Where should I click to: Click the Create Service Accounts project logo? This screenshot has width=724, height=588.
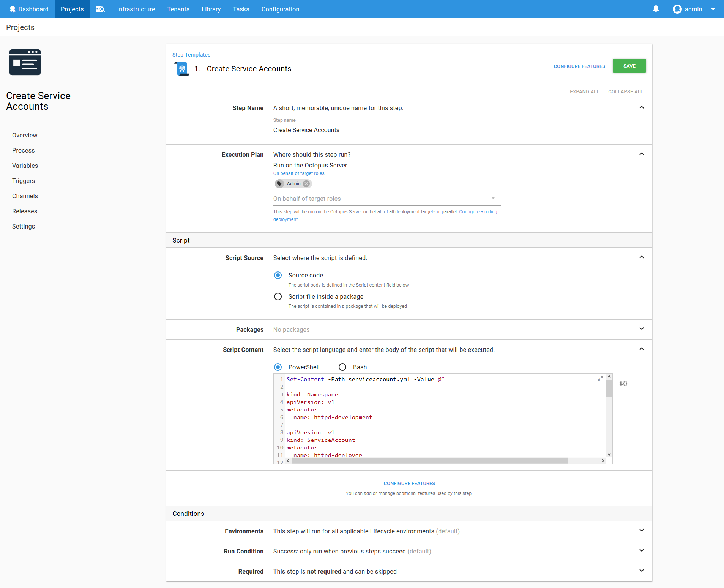pyautogui.click(x=25, y=62)
